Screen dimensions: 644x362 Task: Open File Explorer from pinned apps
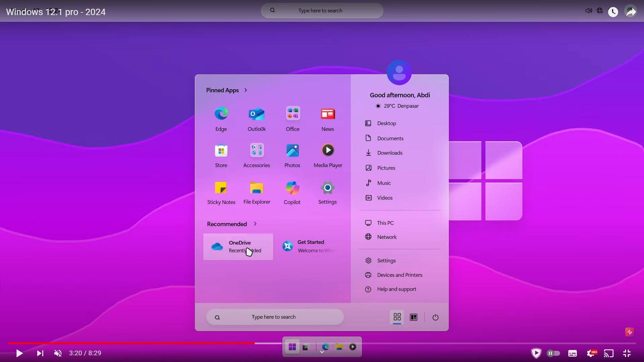(x=257, y=188)
